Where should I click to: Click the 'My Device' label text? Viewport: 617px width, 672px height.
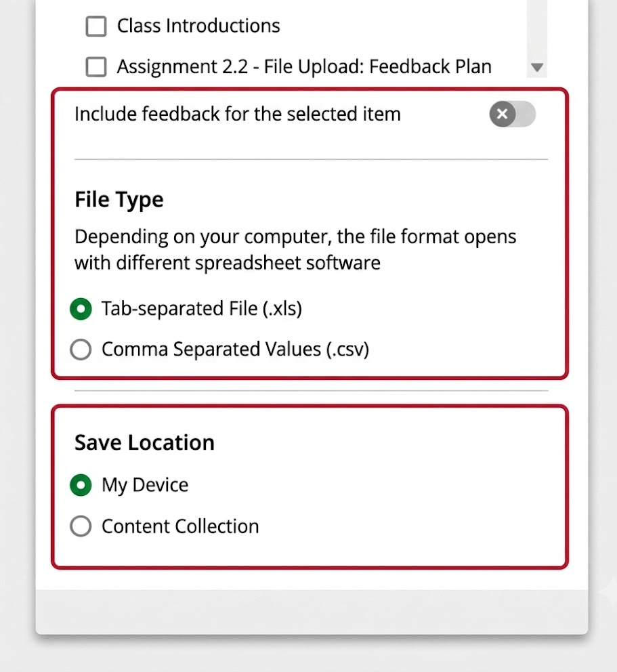point(145,485)
